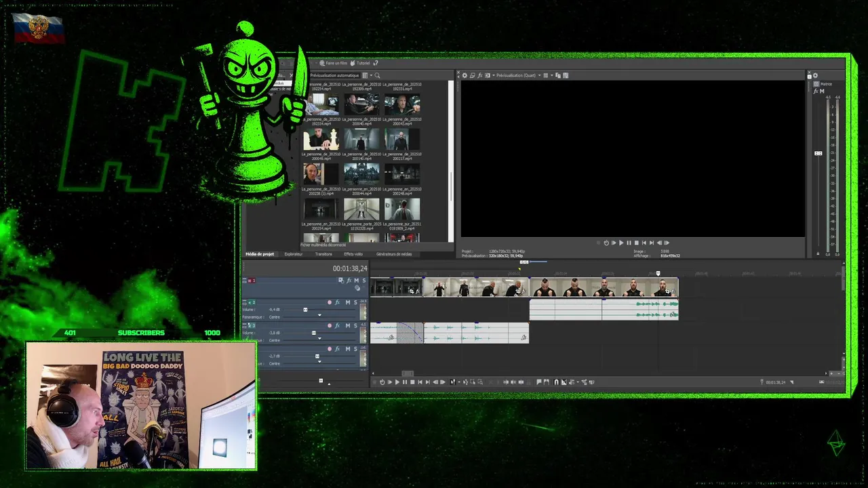This screenshot has height=488, width=868.
Task: Open video output fx in preview toolbar
Action: pos(480,75)
